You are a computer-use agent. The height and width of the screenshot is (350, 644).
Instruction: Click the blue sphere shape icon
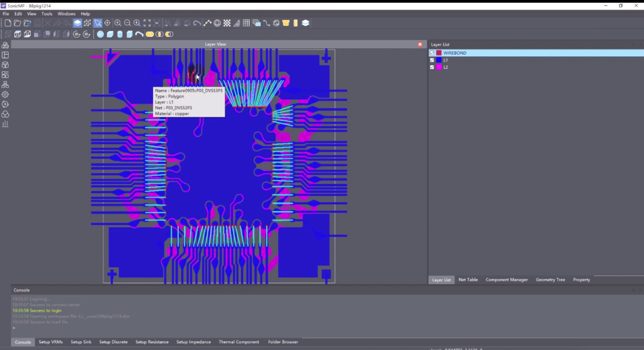(100, 34)
